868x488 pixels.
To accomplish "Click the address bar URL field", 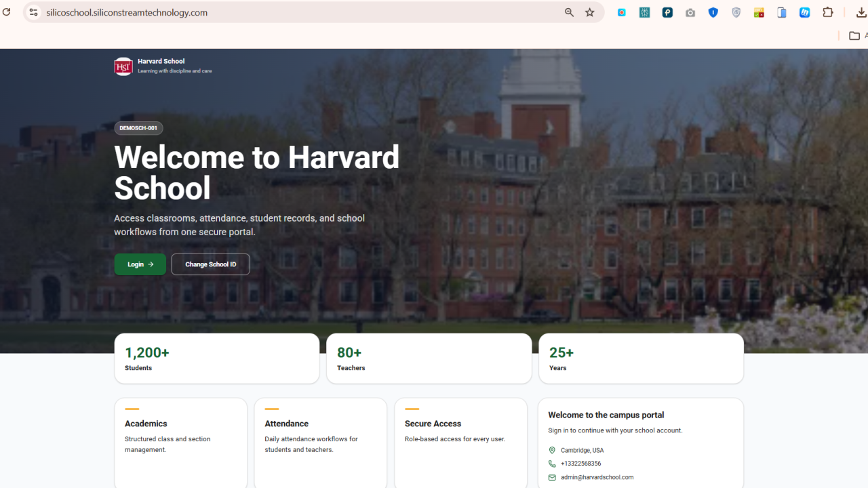I will point(298,12).
